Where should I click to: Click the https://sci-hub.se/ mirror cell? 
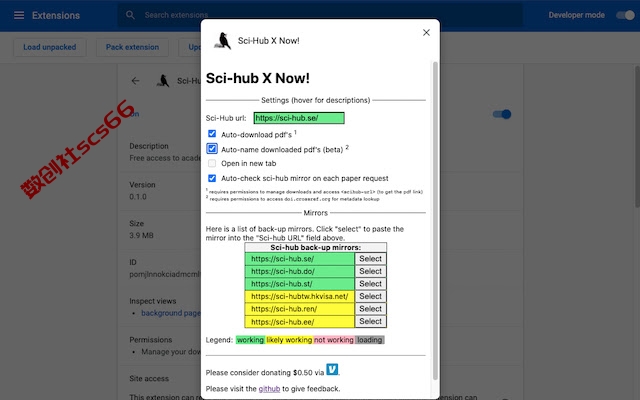(x=300, y=259)
